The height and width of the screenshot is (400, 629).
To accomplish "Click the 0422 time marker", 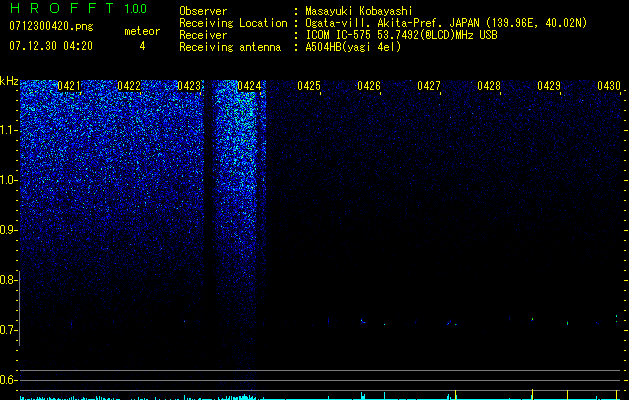I will coord(129,86).
